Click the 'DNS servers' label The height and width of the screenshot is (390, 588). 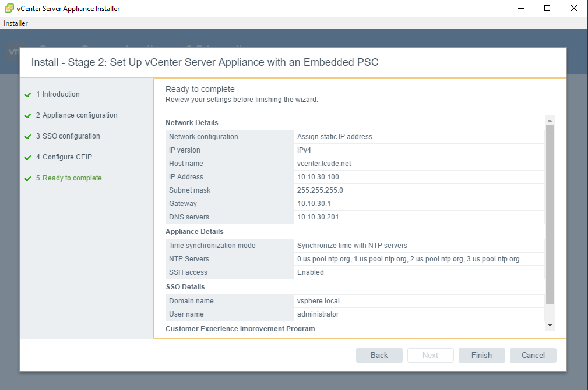(189, 217)
